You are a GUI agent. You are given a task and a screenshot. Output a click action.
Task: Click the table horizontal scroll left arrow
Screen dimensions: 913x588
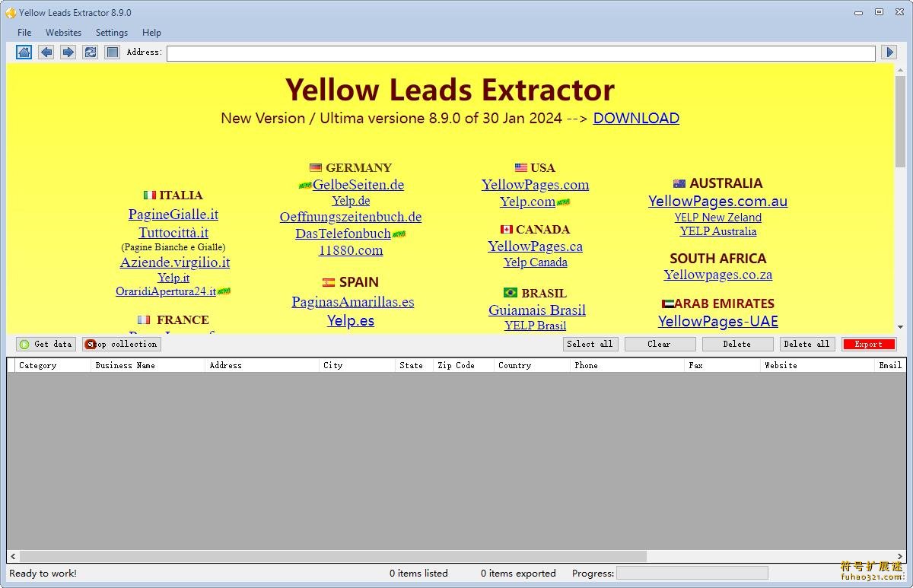click(14, 557)
